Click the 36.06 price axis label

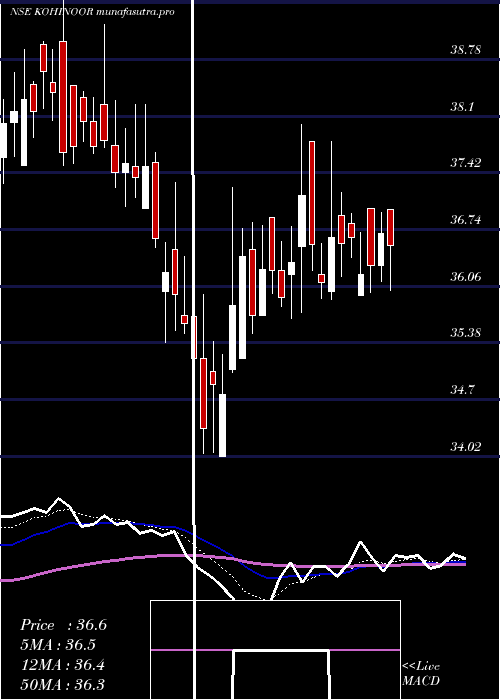coord(466,277)
